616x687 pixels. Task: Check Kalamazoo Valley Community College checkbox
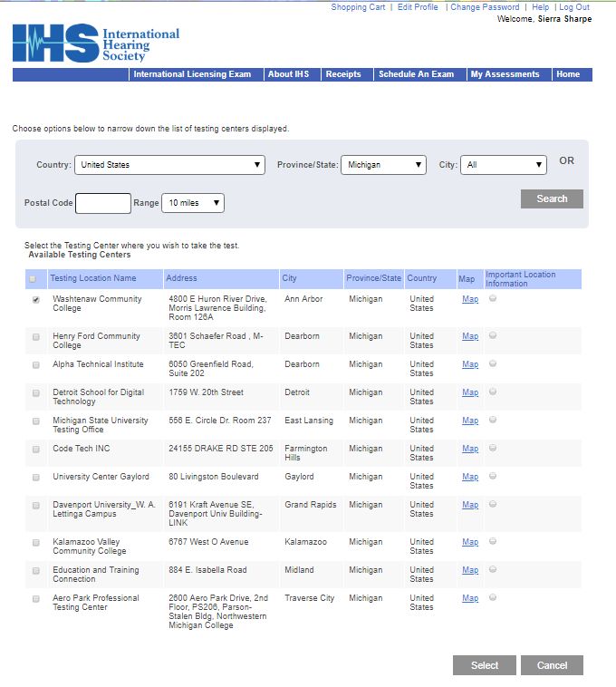click(x=36, y=542)
